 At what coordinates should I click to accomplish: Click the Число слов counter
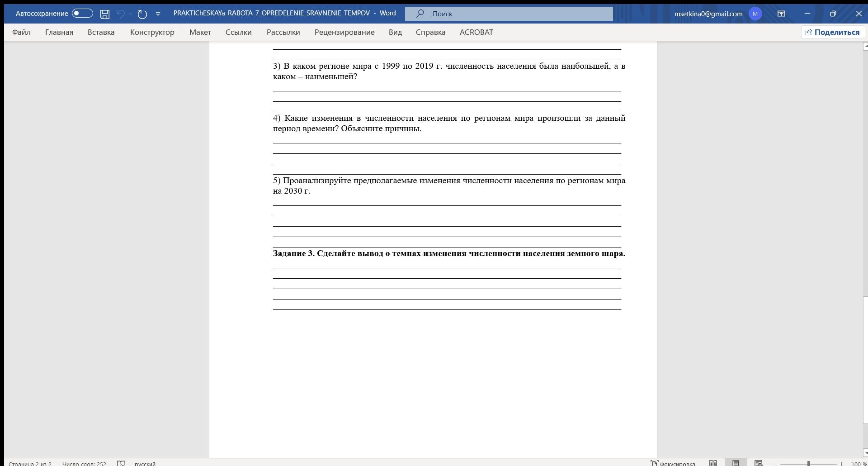coord(84,463)
